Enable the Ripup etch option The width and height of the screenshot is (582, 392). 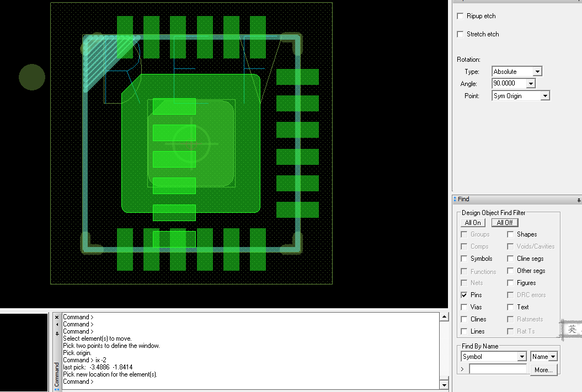[x=461, y=17]
